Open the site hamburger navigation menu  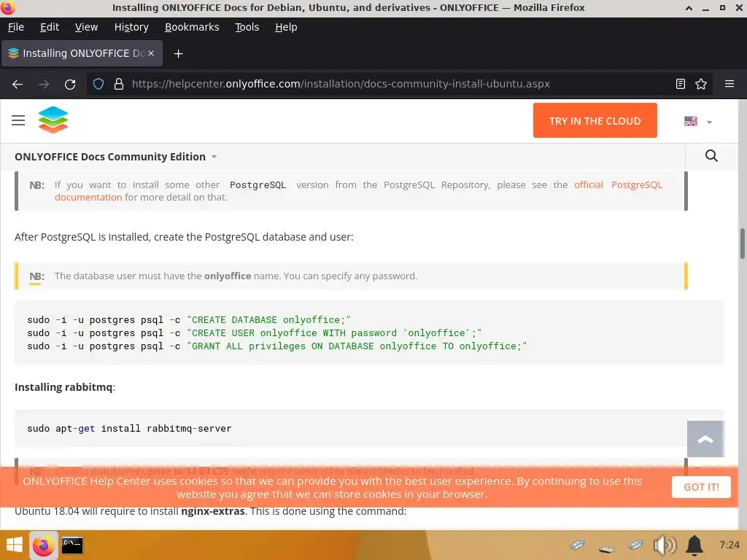(18, 120)
